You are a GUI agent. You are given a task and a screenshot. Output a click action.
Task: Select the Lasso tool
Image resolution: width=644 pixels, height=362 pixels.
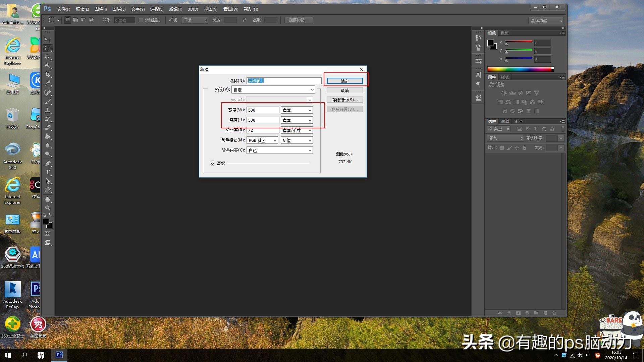(48, 57)
